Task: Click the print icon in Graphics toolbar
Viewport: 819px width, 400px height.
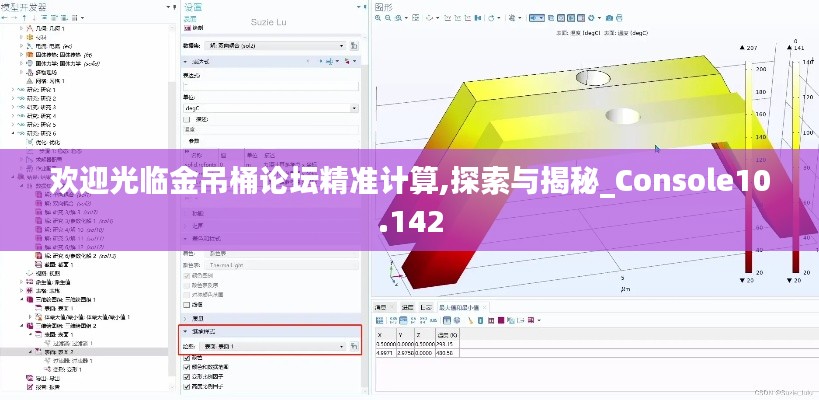Action: (x=619, y=18)
